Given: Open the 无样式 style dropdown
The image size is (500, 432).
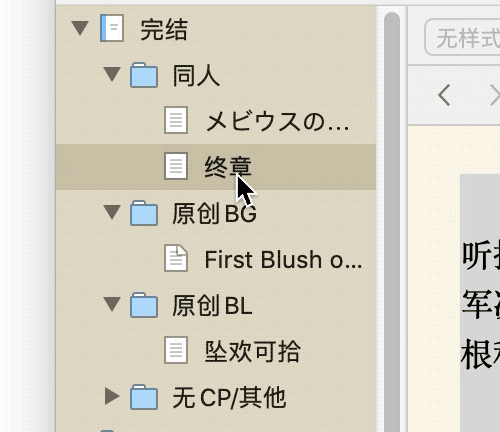Looking at the screenshot, I should (463, 37).
